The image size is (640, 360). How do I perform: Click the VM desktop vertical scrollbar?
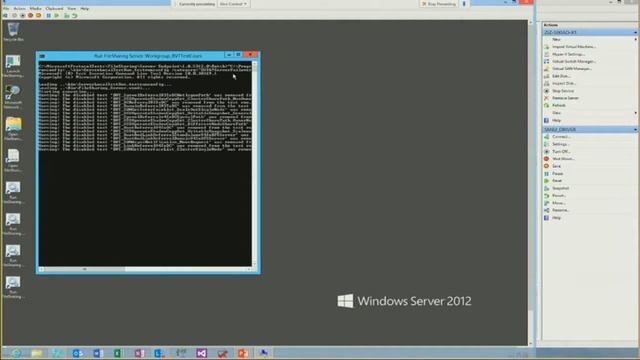point(531,183)
